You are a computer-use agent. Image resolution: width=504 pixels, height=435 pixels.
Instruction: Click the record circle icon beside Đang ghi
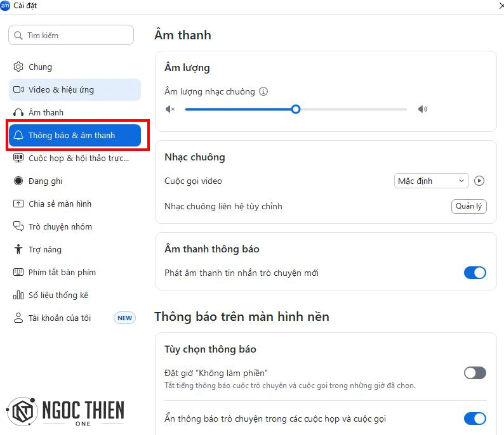pos(18,181)
